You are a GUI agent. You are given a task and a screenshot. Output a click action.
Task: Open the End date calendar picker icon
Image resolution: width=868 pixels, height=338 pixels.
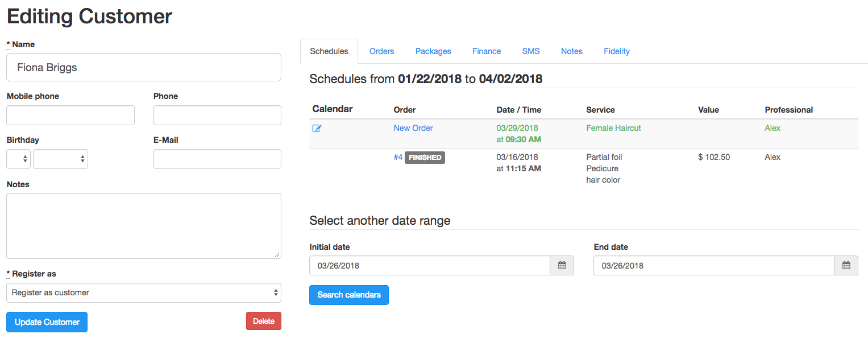tap(846, 266)
